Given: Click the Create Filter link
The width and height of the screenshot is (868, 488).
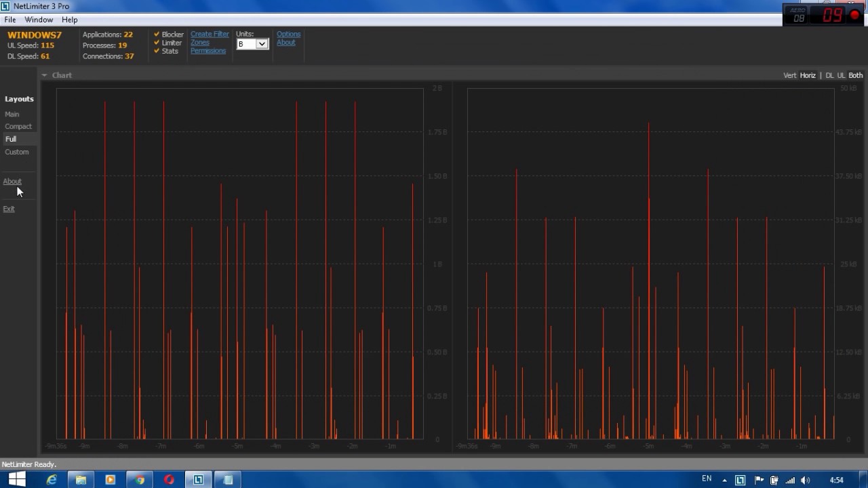Looking at the screenshot, I should pyautogui.click(x=210, y=34).
